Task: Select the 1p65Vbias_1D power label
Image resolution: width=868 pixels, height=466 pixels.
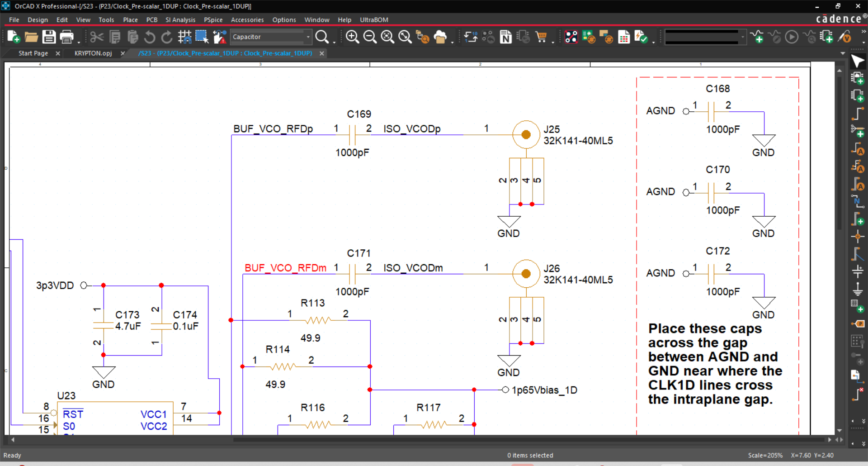Action: point(544,390)
